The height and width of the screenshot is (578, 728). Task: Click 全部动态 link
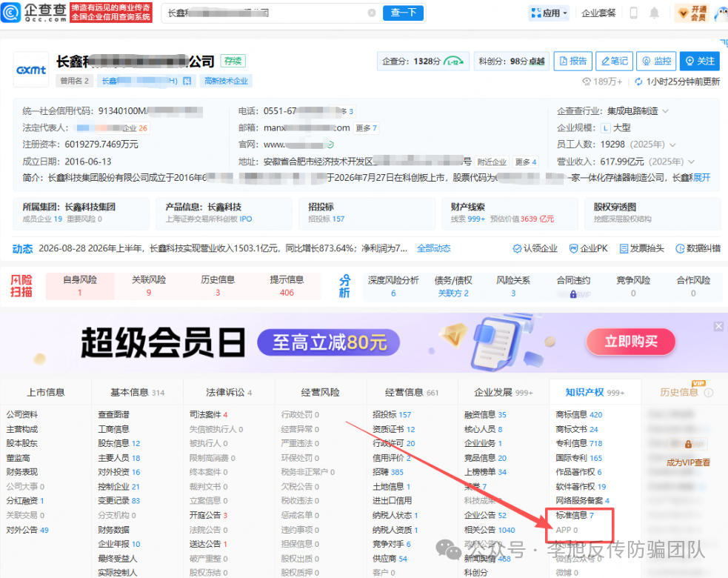[434, 248]
